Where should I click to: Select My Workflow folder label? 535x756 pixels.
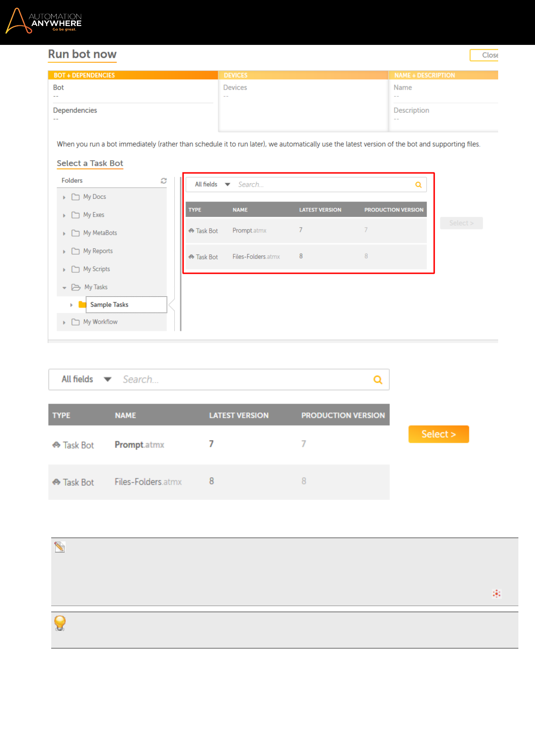tap(100, 322)
